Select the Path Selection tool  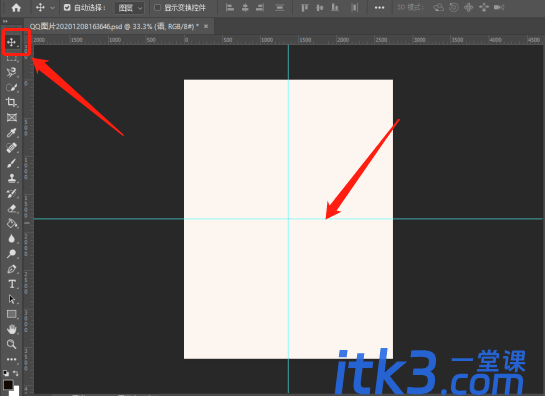[x=11, y=299]
